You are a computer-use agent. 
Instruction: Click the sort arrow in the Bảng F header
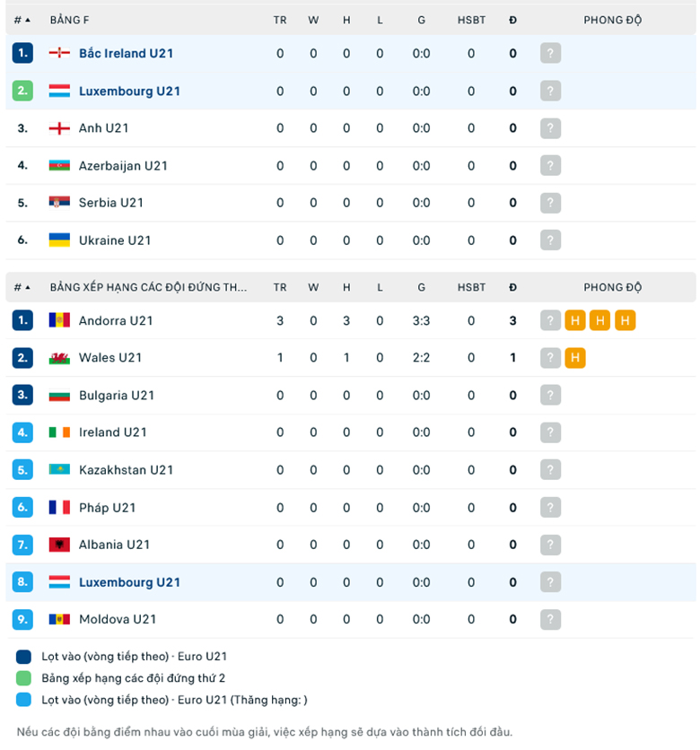pos(31,19)
